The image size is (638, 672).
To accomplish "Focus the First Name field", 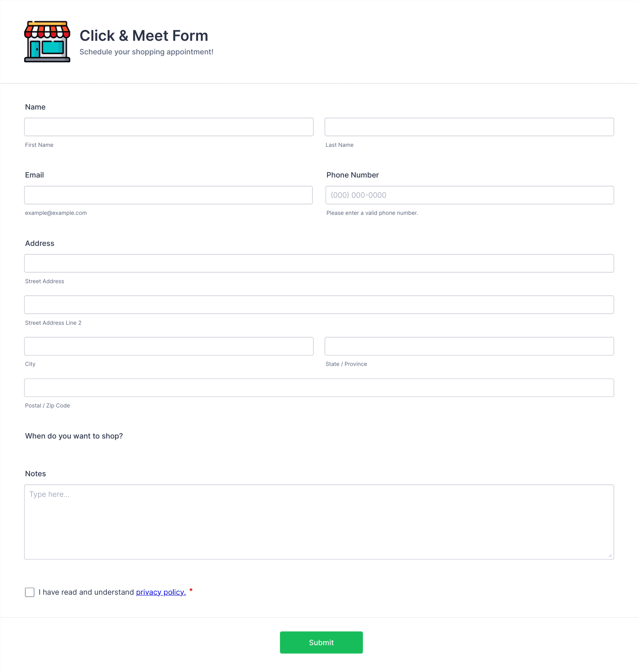I will (x=169, y=127).
